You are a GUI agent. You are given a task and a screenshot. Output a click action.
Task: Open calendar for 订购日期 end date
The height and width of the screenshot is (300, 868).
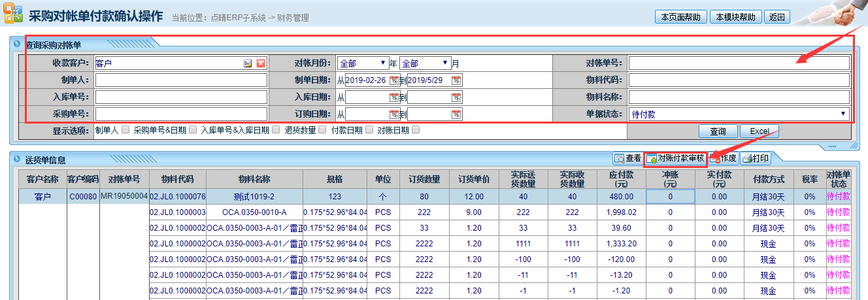(x=456, y=114)
